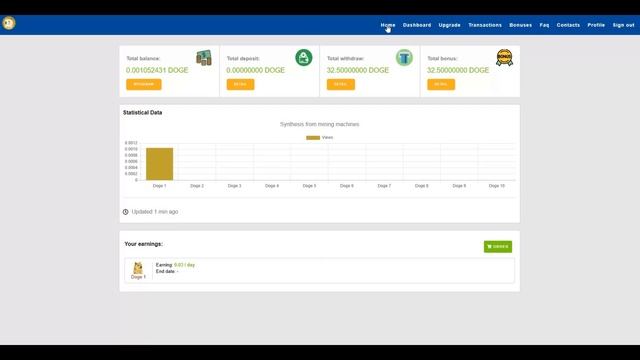Click the Doge 5 axis label
Screen dimensions: 640x360
[x=309, y=186]
